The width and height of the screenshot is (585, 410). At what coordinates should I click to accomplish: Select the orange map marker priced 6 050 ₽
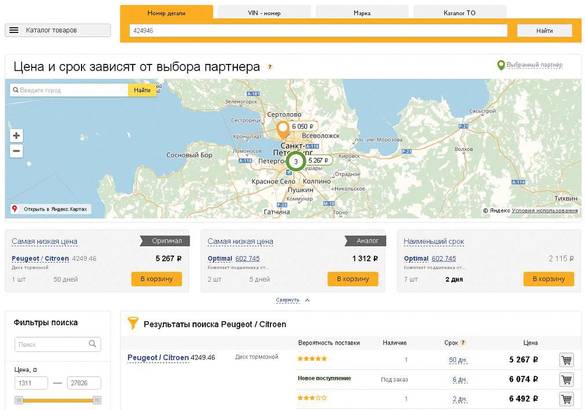click(283, 130)
